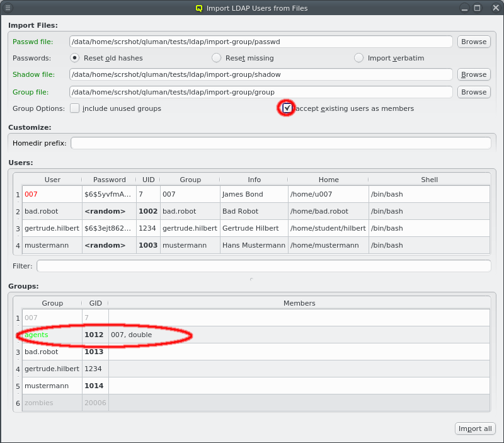This screenshot has height=443, width=504.
Task: Browse for the Group file
Action: point(474,92)
